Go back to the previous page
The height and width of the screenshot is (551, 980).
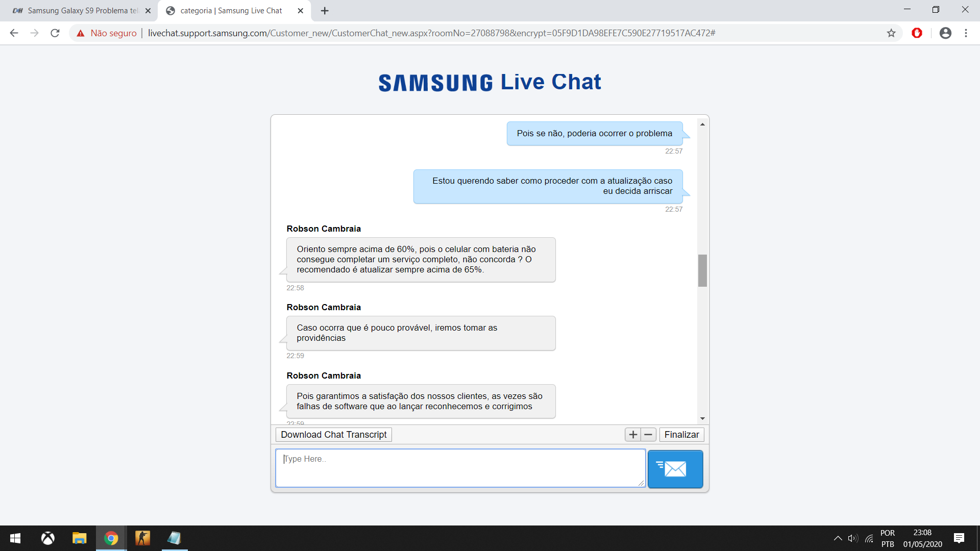[14, 33]
